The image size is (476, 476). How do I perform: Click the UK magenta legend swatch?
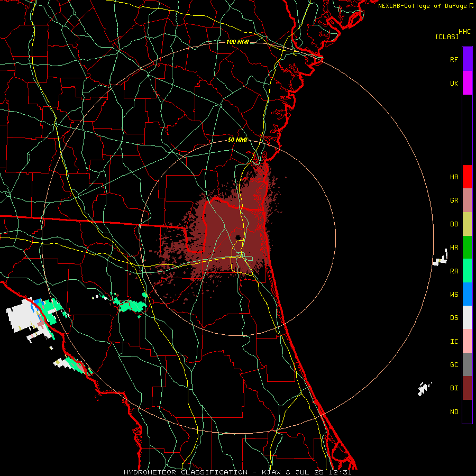467,83
